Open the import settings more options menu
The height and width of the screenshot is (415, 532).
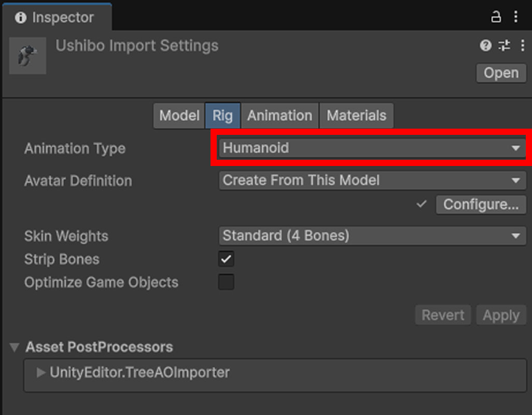click(523, 45)
